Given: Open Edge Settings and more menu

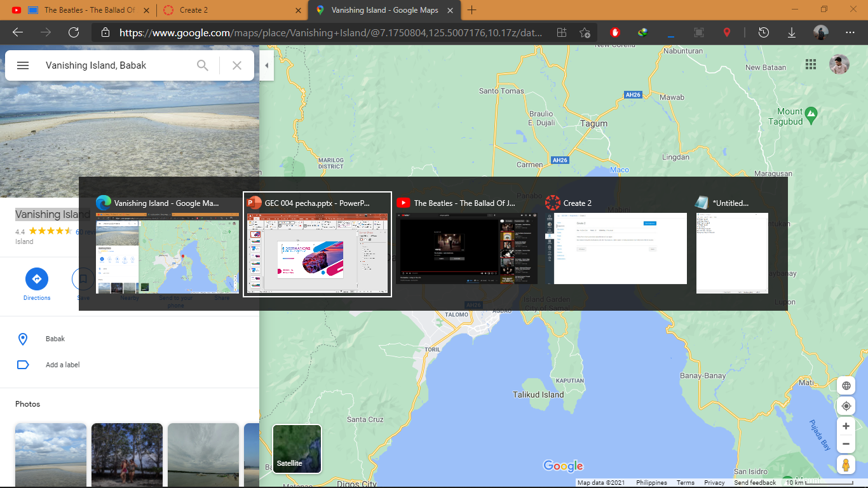Looking at the screenshot, I should click(850, 32).
